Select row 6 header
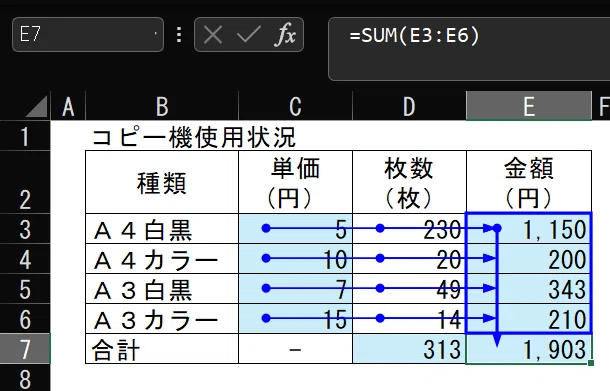610x391 pixels. tap(25, 318)
